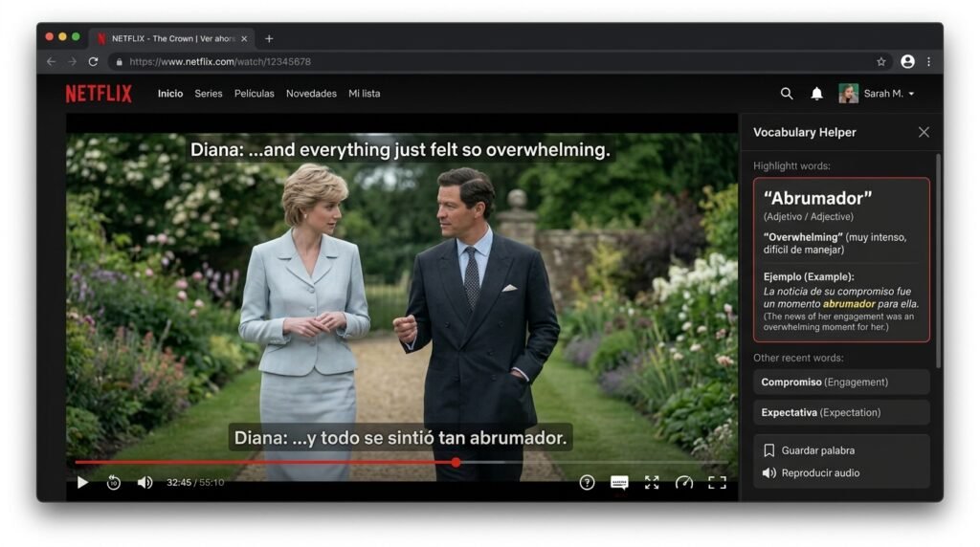Image resolution: width=980 pixels, height=547 pixels.
Task: Open the Películas menu
Action: (x=254, y=94)
